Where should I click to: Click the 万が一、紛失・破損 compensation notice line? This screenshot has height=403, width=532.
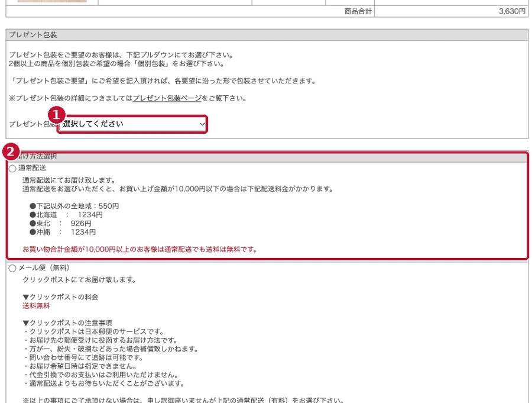111,349
